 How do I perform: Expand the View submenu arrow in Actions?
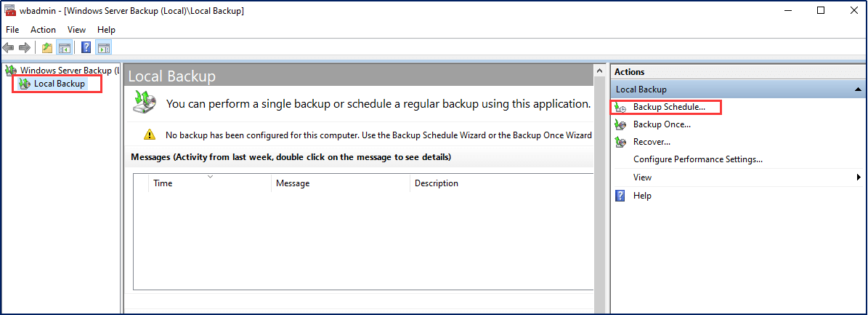[858, 178]
